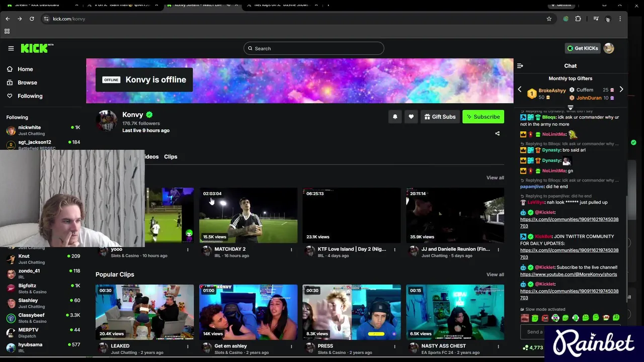This screenshot has width=644, height=362.
Task: Play the LEAKED clip thumbnail
Action: click(x=145, y=312)
